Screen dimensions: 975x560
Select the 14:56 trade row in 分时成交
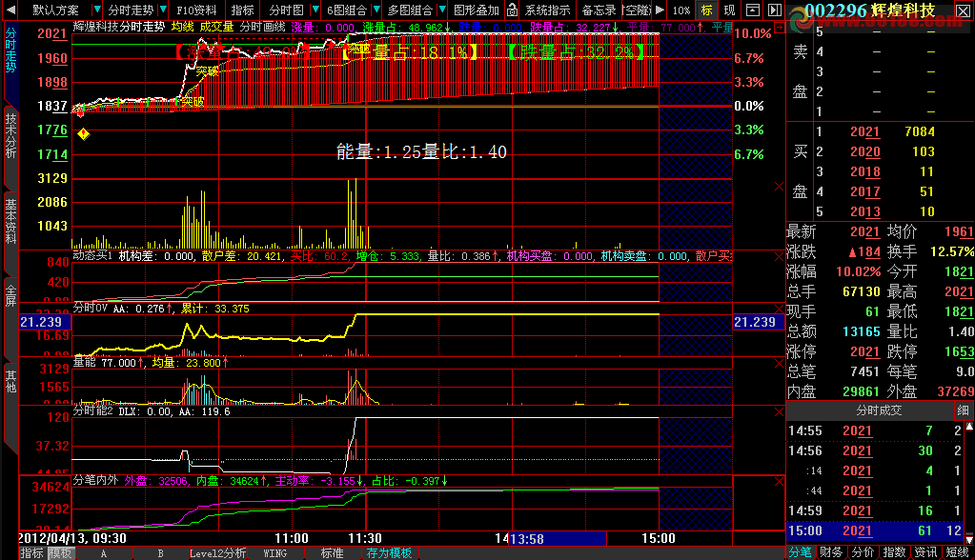tap(876, 450)
